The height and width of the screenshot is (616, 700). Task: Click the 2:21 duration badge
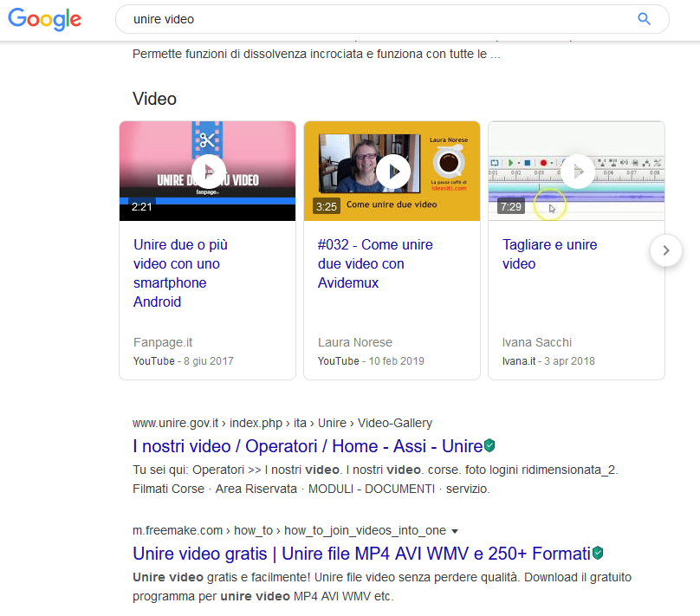click(141, 207)
